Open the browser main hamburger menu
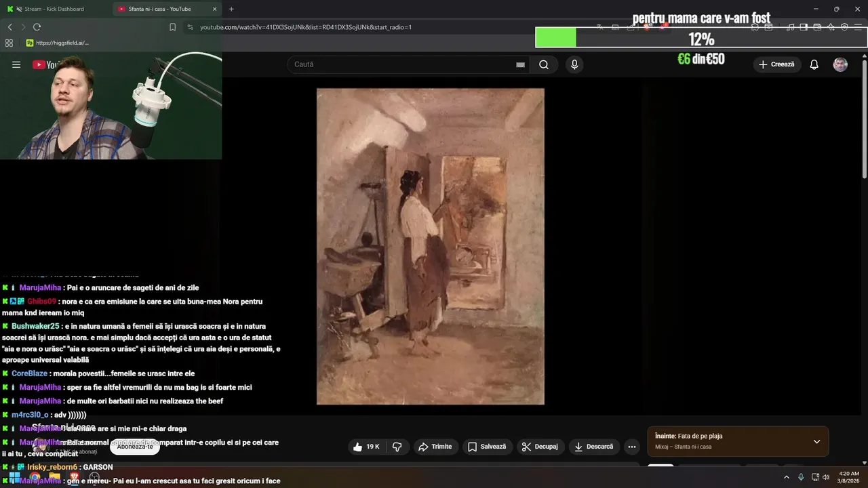 coord(858,27)
